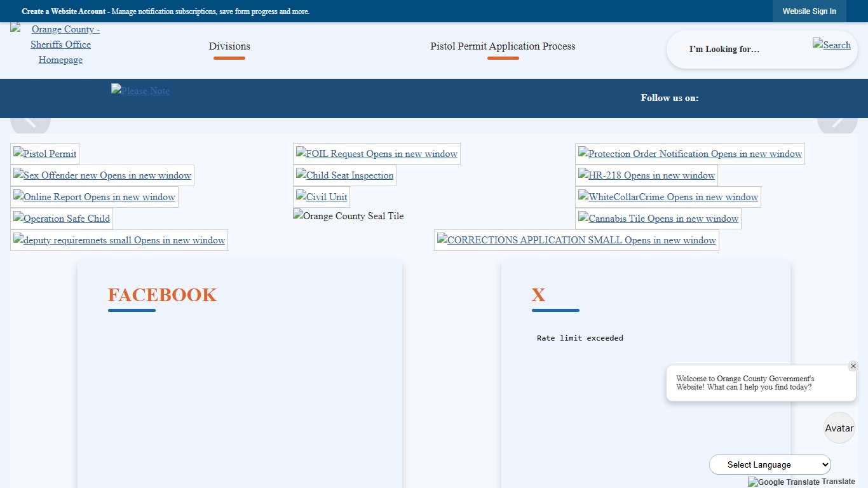The image size is (868, 488).
Task: Open Pistol Permit Application Process menu
Action: pos(503,46)
